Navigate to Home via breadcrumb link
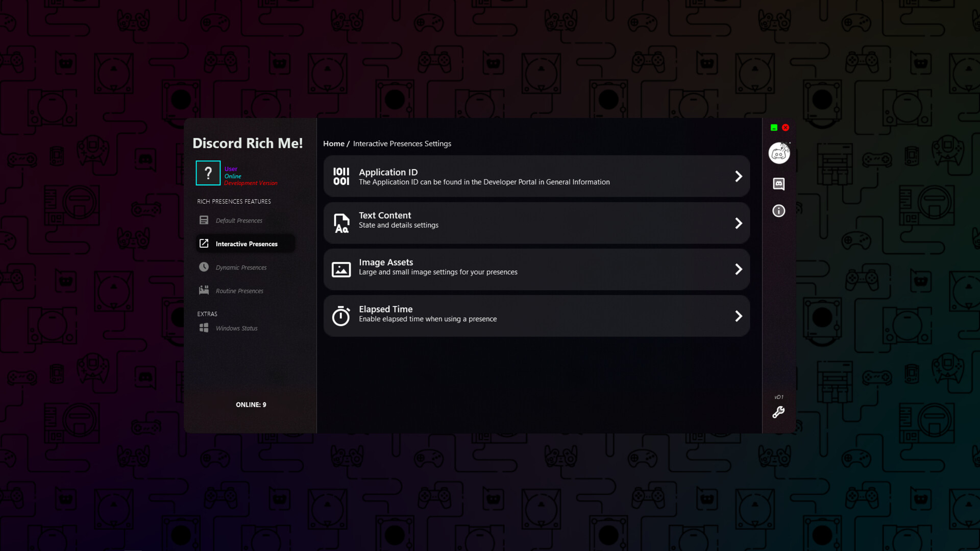This screenshot has height=551, width=980. coord(333,143)
